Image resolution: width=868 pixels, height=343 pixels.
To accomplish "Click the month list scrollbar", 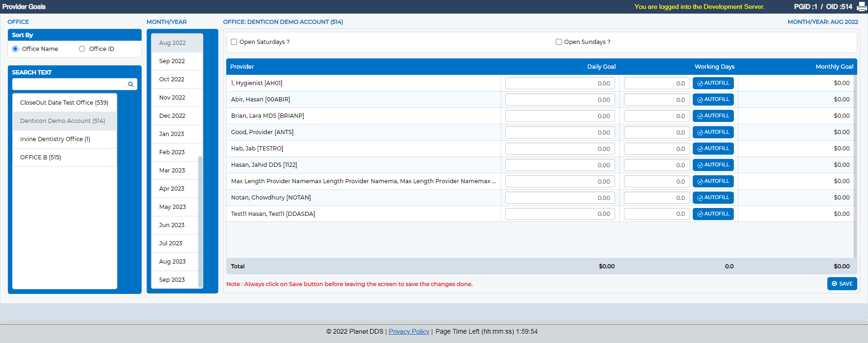I will [201, 222].
